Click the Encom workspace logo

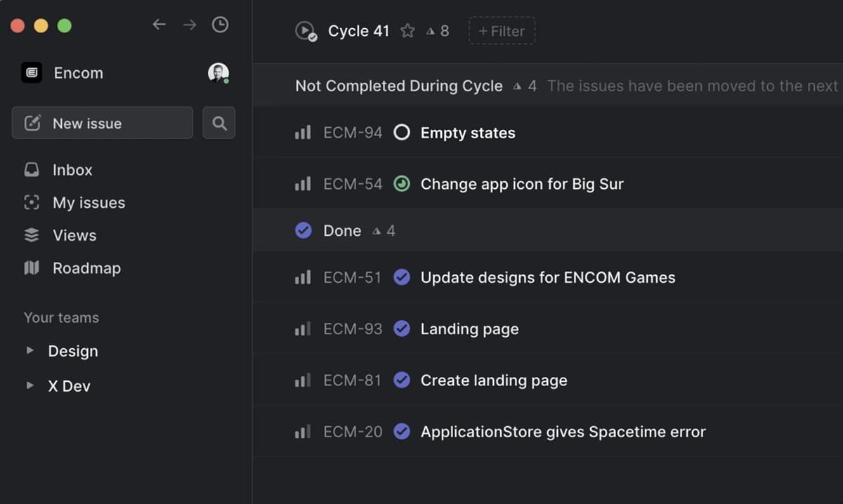(32, 73)
